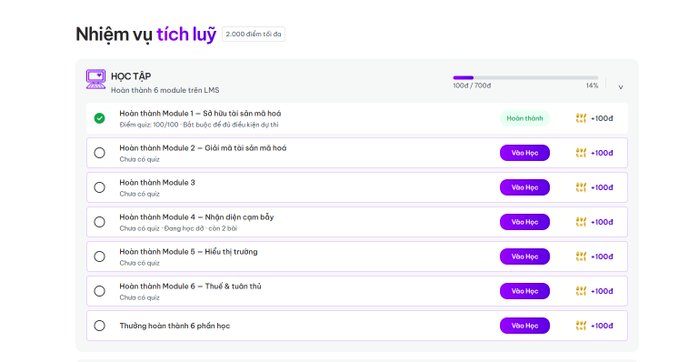Select the radio circle for Module 4
The width and height of the screenshot is (679, 362).
coord(100,222)
